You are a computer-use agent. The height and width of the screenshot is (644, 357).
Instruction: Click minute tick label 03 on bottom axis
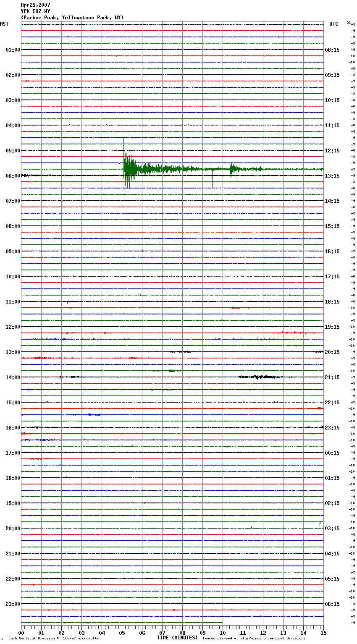(x=81, y=633)
